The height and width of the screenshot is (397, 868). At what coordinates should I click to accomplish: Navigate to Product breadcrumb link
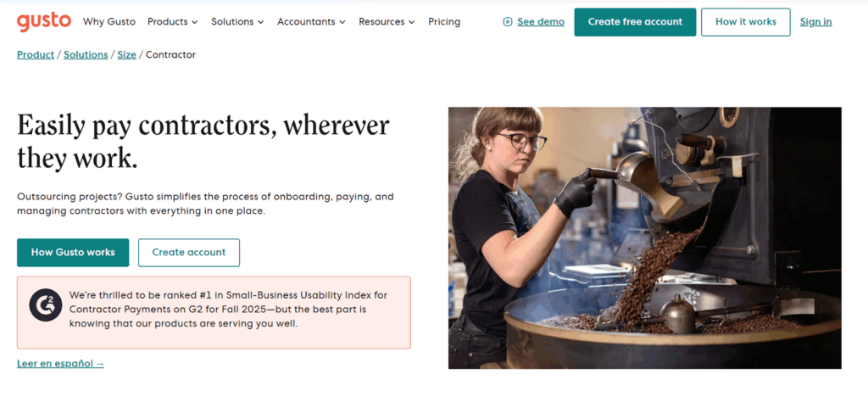36,55
